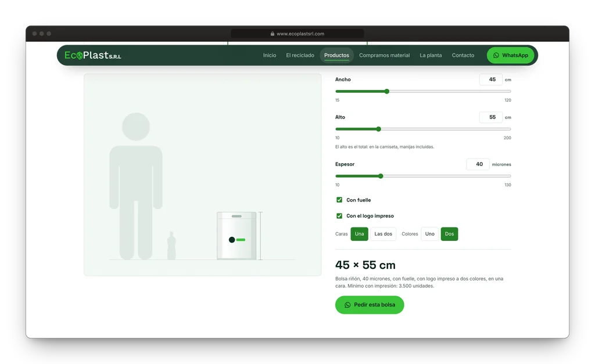The height and width of the screenshot is (364, 595).
Task: Click the EcoPlast S.R.L logo
Action: click(92, 55)
